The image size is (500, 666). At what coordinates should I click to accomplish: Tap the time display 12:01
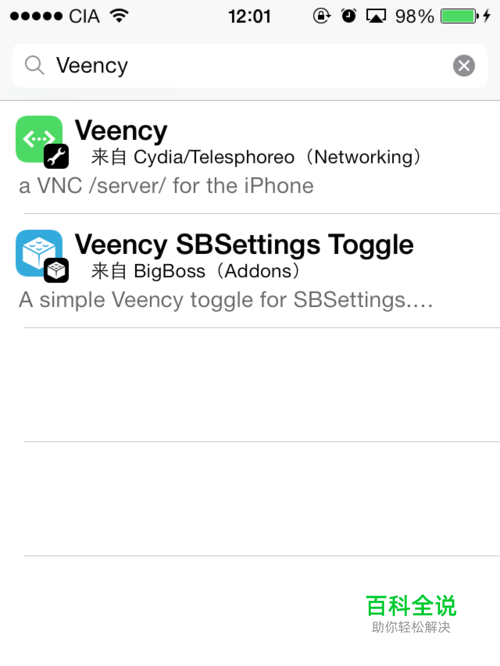tap(249, 17)
